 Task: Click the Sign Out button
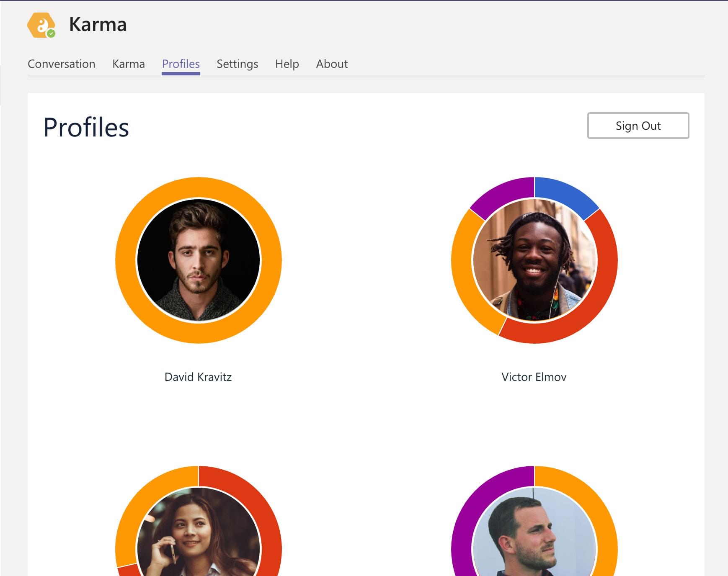(638, 126)
